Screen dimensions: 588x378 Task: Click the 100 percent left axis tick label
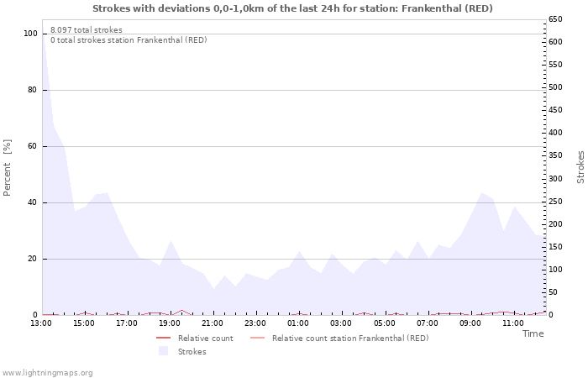(x=30, y=34)
